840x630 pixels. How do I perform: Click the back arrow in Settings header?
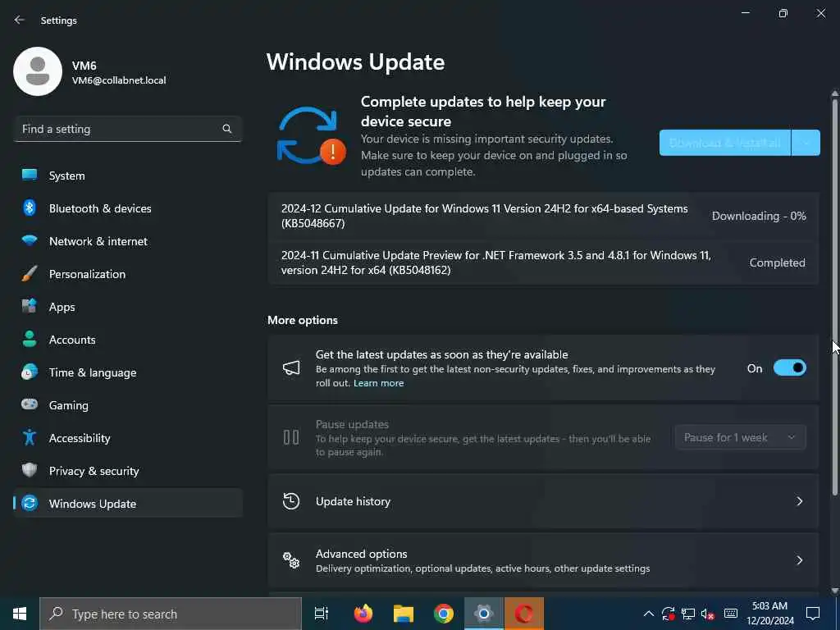pos(20,20)
